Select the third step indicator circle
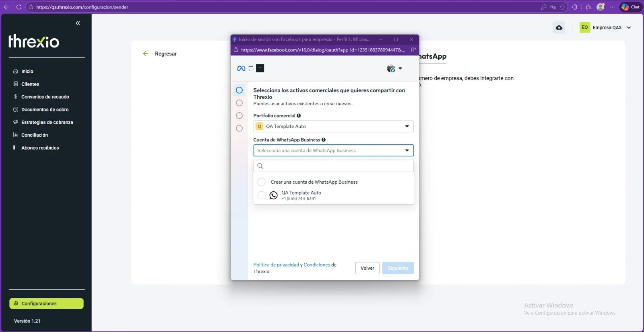 239,116
